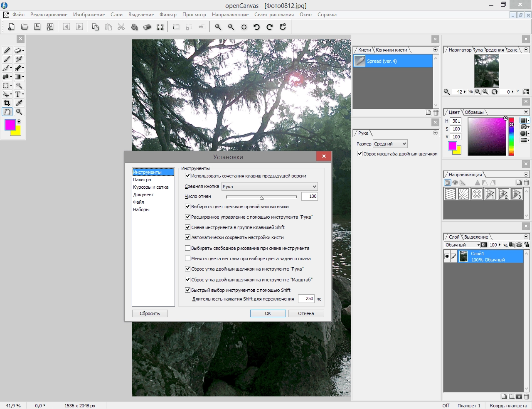Open blend mode Обычный dropdown
The width and height of the screenshot is (532, 409).
tap(462, 245)
